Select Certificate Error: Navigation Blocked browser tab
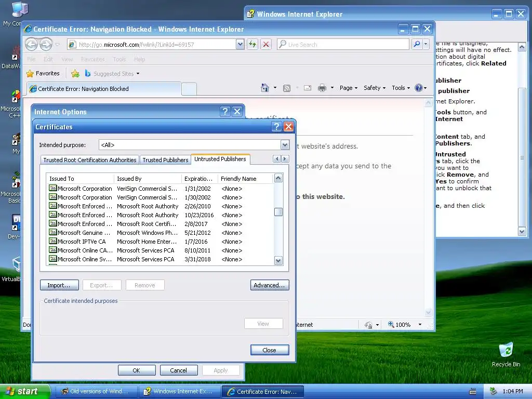 pos(104,89)
